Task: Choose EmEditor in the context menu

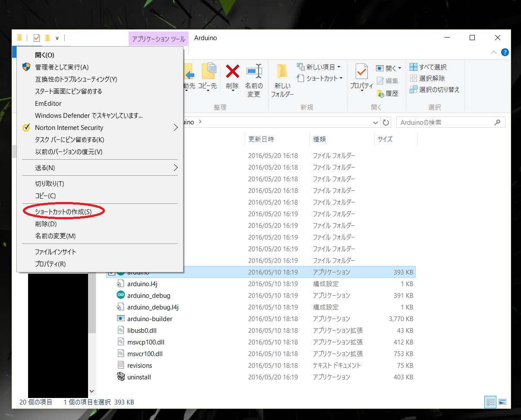Action: pos(100,103)
